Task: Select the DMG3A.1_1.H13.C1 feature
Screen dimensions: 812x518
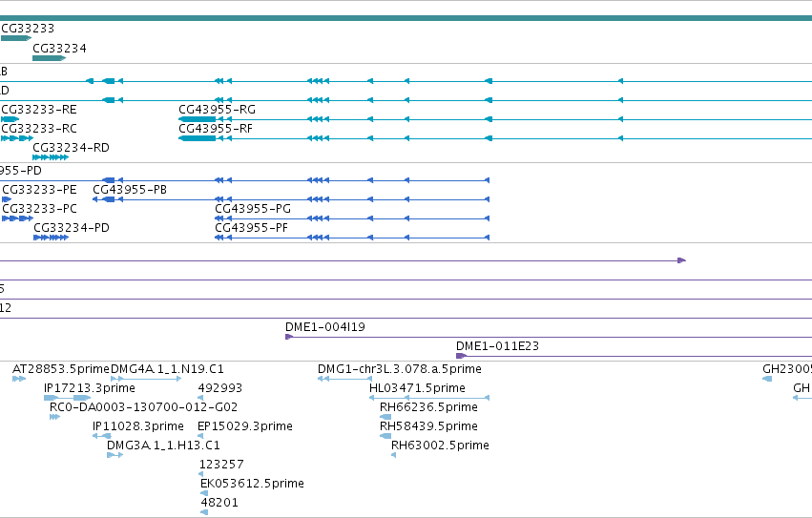Action: [x=115, y=455]
